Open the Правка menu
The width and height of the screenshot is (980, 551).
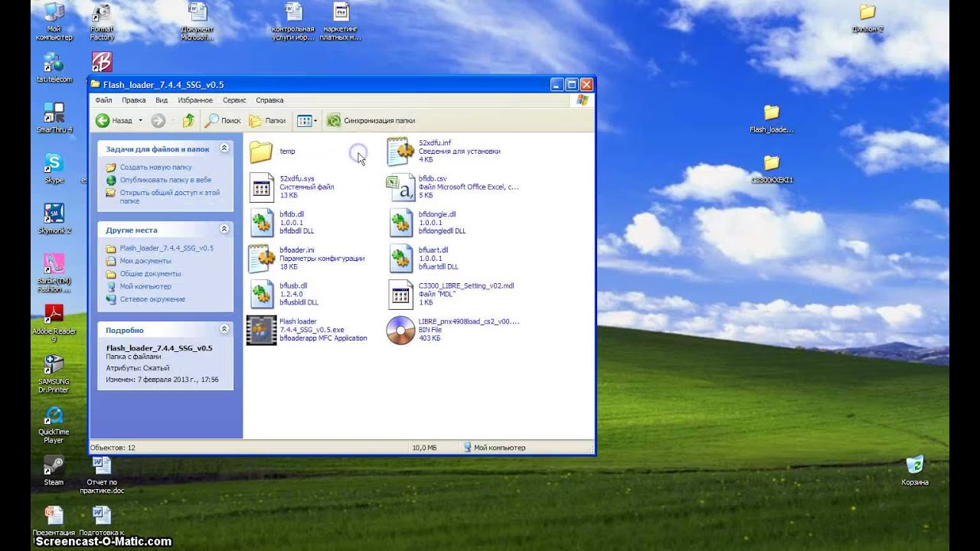[x=133, y=100]
